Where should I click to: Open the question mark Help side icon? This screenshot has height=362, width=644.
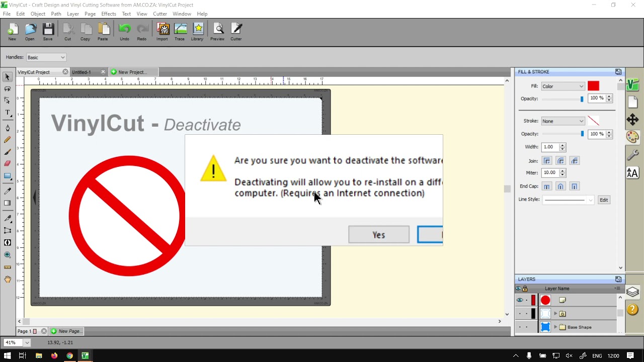click(632, 310)
